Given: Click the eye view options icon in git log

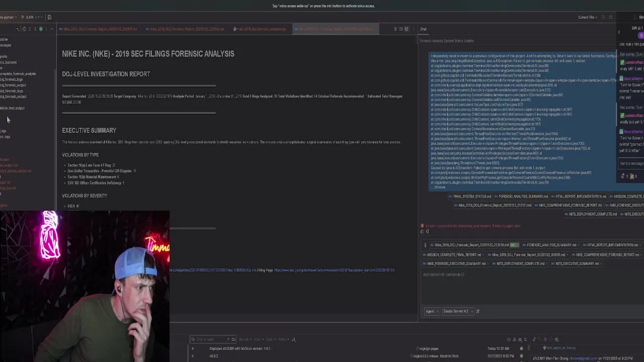Looking at the screenshot, I should [x=520, y=339].
